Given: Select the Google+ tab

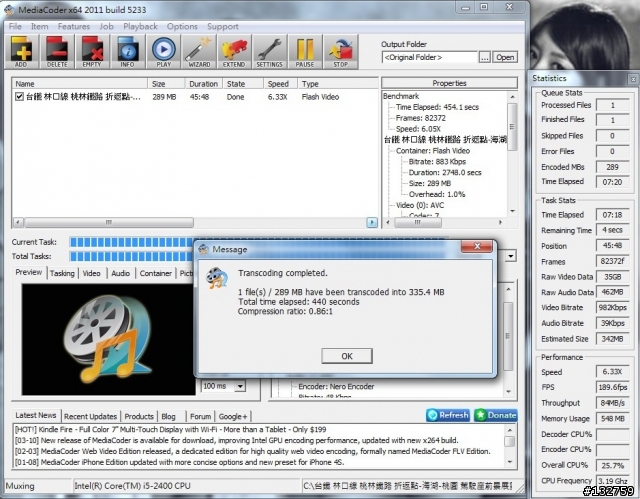Looking at the screenshot, I should pyautogui.click(x=233, y=417).
